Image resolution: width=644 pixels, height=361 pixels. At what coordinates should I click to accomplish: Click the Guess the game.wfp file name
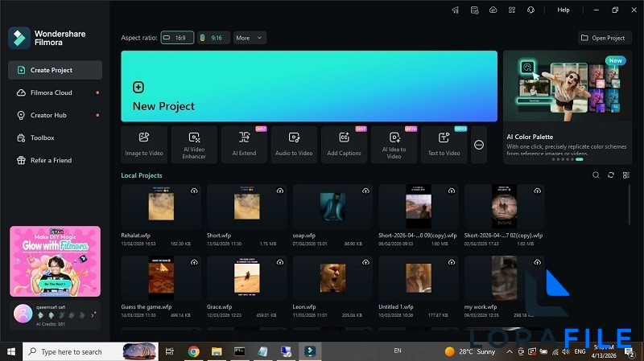(x=147, y=307)
